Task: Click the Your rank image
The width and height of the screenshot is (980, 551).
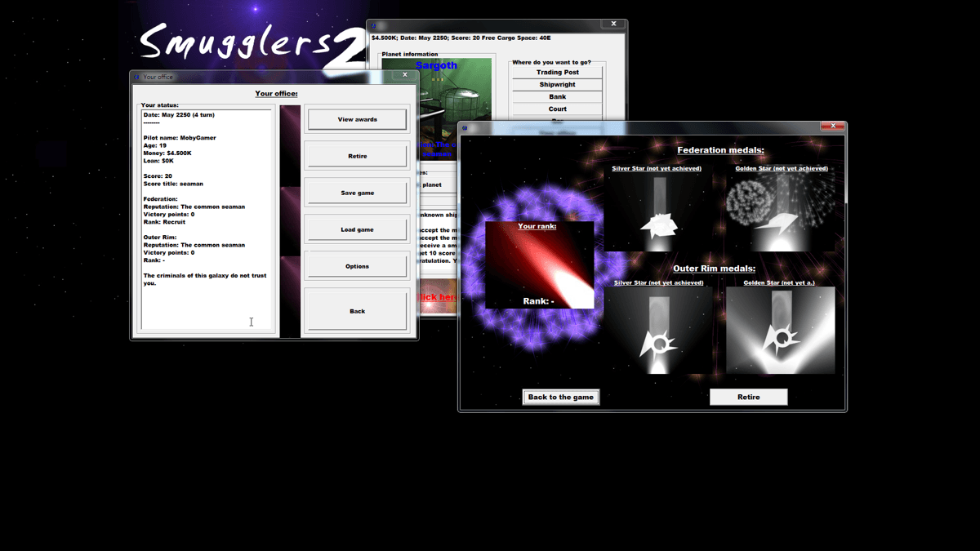Action: point(539,265)
